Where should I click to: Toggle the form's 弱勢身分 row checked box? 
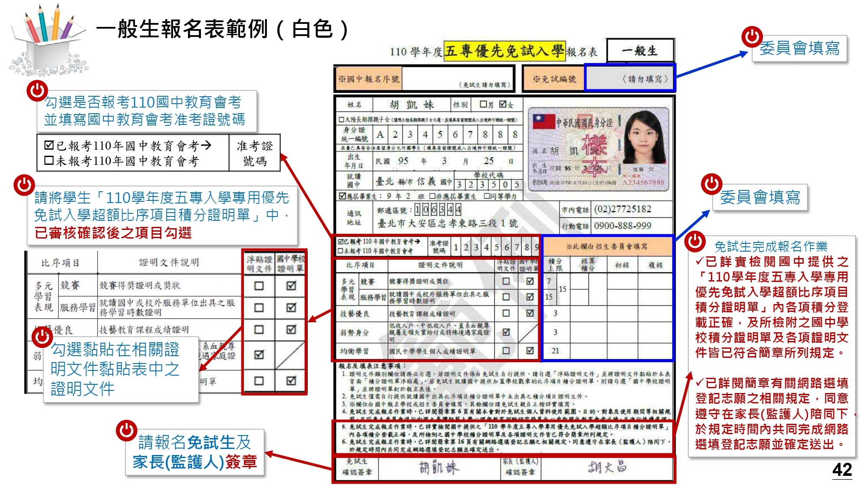click(506, 332)
